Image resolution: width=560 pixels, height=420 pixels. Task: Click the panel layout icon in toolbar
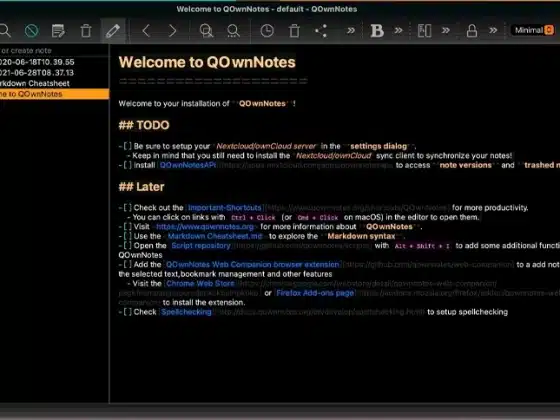point(424,31)
